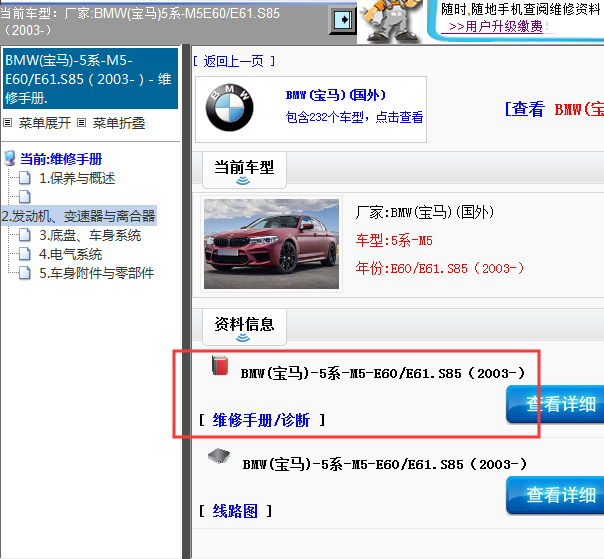Click 包含232个车型，点击查看 link
The height and width of the screenshot is (559, 604).
pos(354,117)
